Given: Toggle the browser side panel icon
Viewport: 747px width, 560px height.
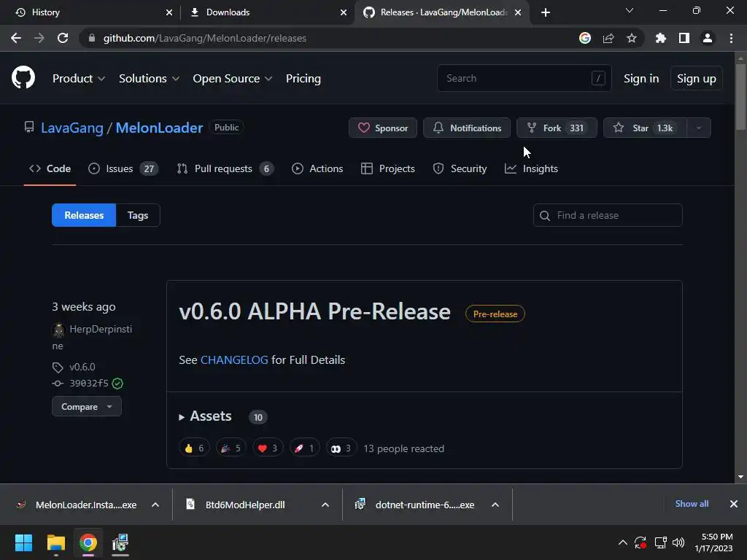Looking at the screenshot, I should [684, 38].
